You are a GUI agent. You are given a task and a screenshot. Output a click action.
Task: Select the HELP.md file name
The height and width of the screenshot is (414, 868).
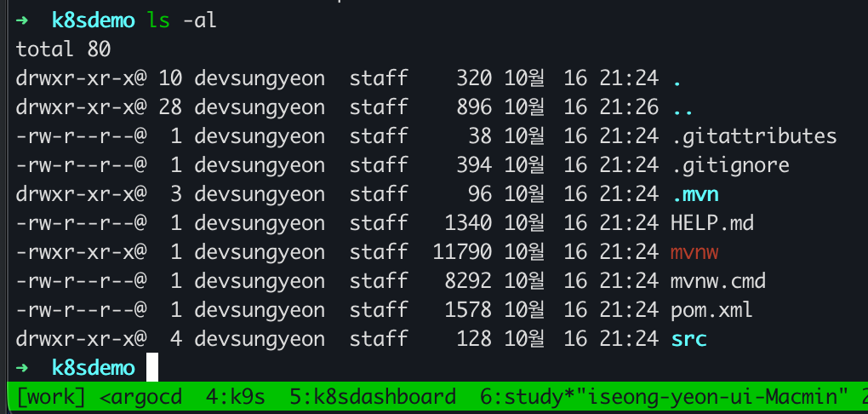pyautogui.click(x=712, y=223)
